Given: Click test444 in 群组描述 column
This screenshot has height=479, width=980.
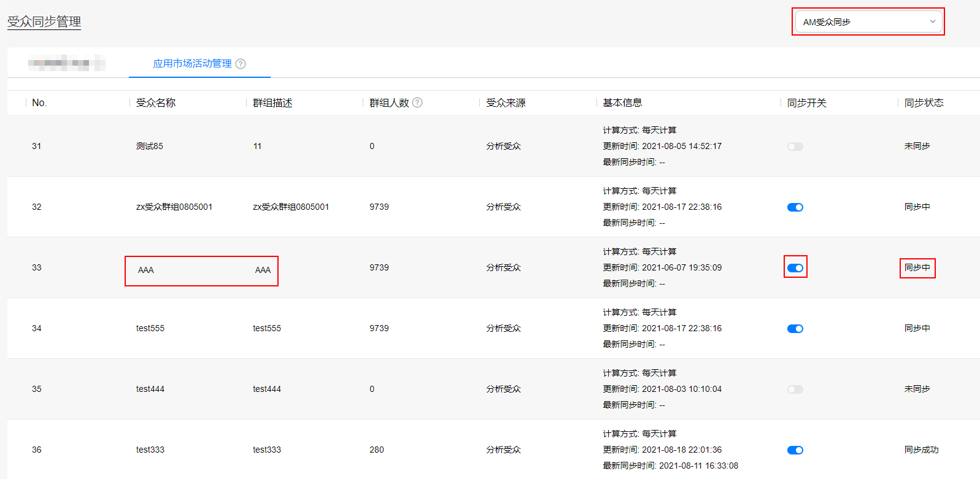Looking at the screenshot, I should pyautogui.click(x=267, y=389).
